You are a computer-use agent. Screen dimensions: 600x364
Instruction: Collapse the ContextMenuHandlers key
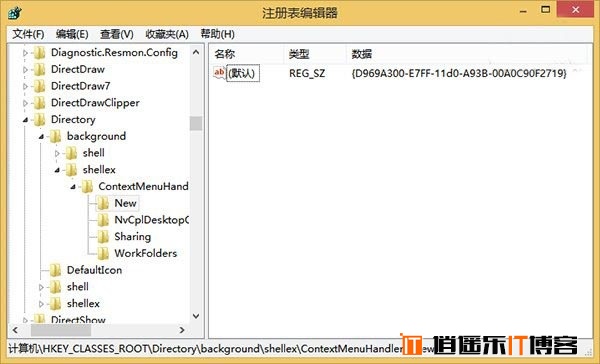pos(73,187)
